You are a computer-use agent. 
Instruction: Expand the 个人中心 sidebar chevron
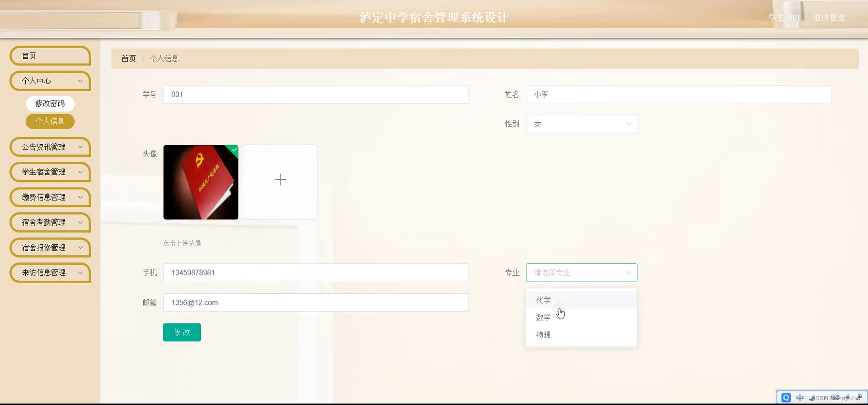coord(80,81)
